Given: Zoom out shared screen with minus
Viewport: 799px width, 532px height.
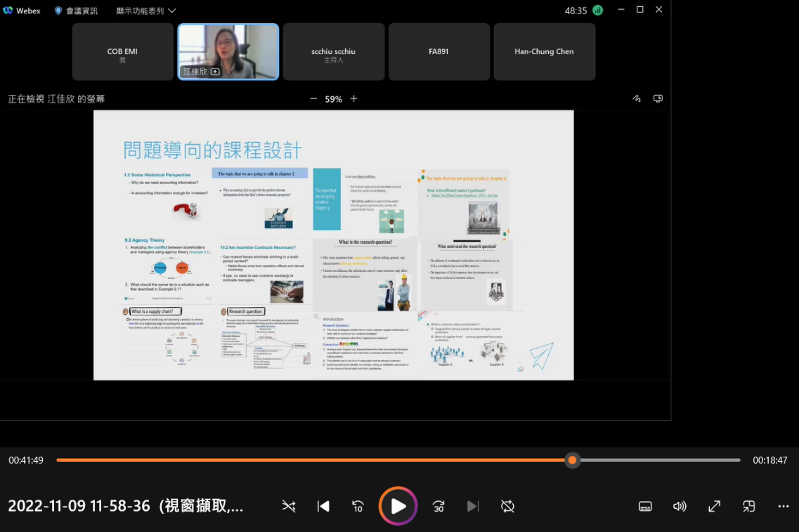Looking at the screenshot, I should tap(313, 99).
